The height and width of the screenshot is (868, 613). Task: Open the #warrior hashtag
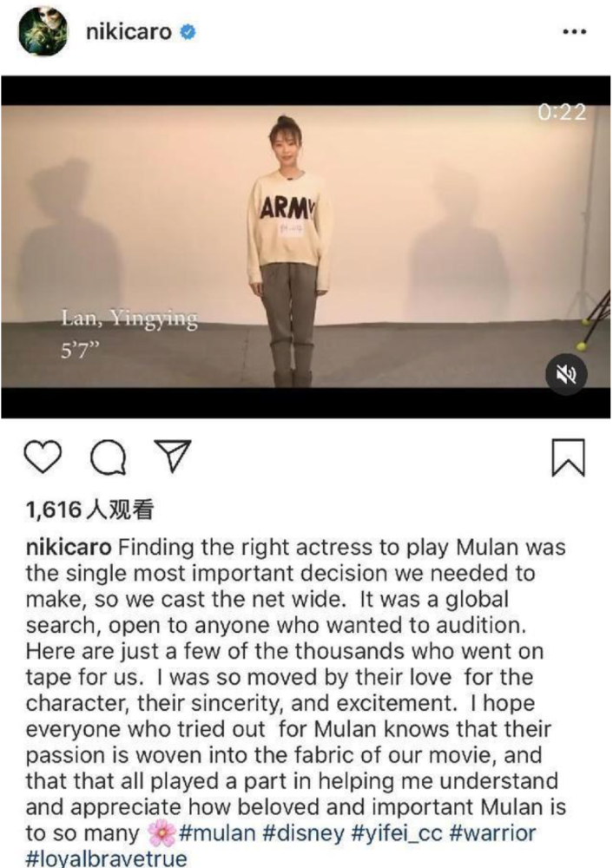(493, 833)
